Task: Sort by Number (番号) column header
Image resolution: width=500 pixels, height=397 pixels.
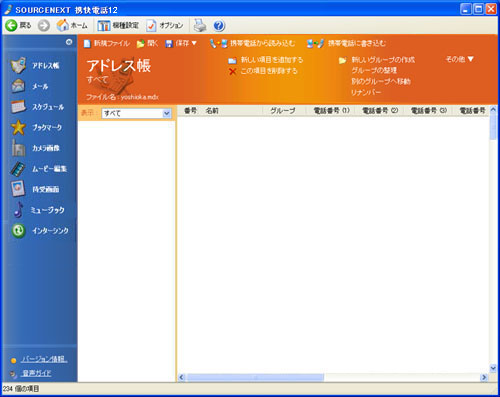Action: point(190,111)
